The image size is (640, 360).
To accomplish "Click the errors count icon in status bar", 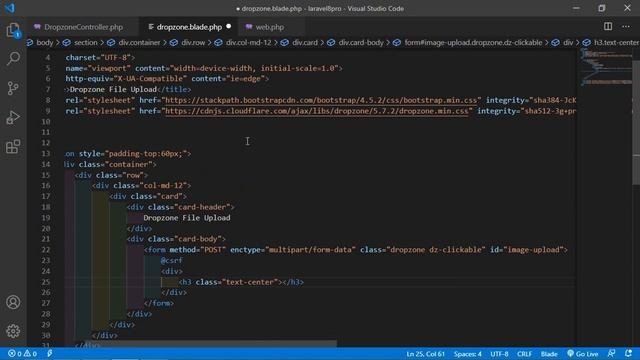I will pos(15,353).
